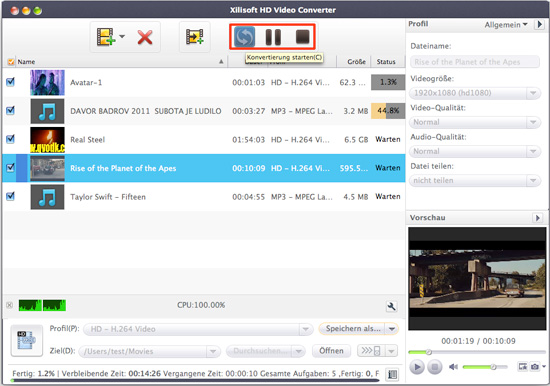Play the preview video

(417, 367)
